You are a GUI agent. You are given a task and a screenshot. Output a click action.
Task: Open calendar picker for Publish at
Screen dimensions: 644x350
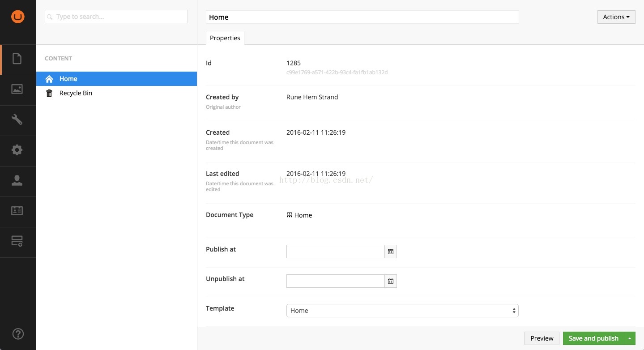391,252
